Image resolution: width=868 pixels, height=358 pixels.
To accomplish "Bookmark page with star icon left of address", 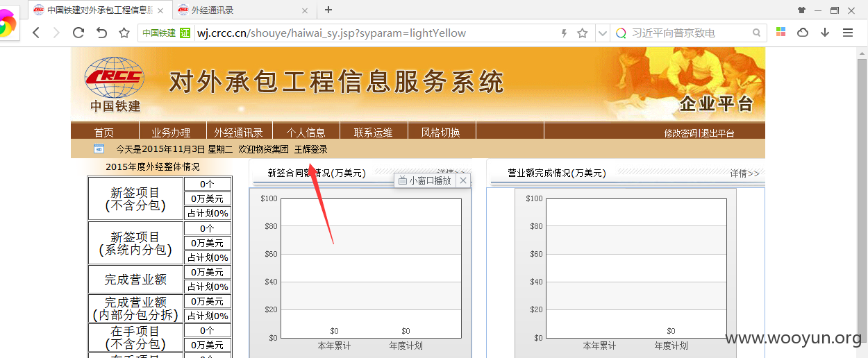I will point(124,33).
